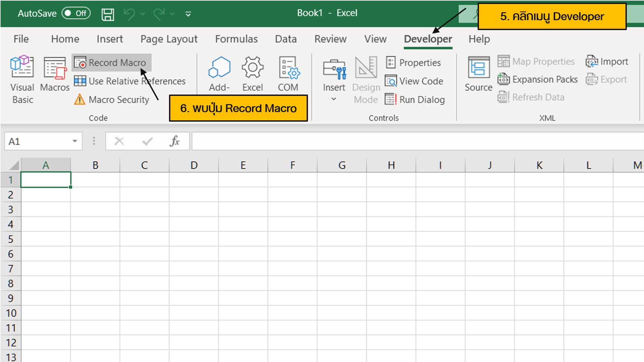
Task: Click Run Dialog
Action: pyautogui.click(x=415, y=100)
